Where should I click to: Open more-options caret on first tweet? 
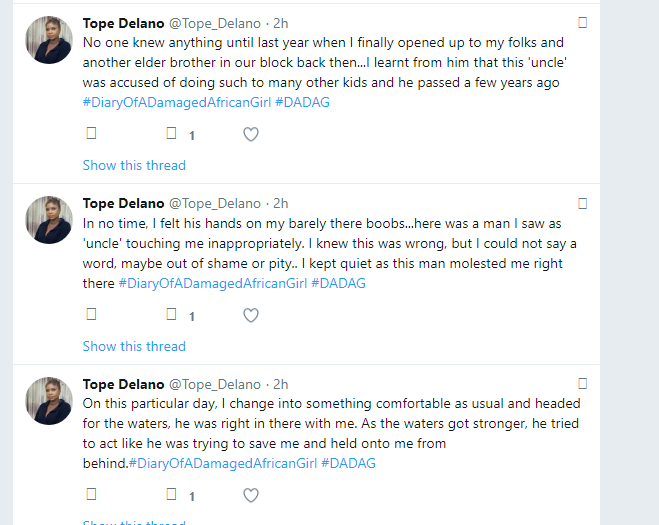(583, 22)
